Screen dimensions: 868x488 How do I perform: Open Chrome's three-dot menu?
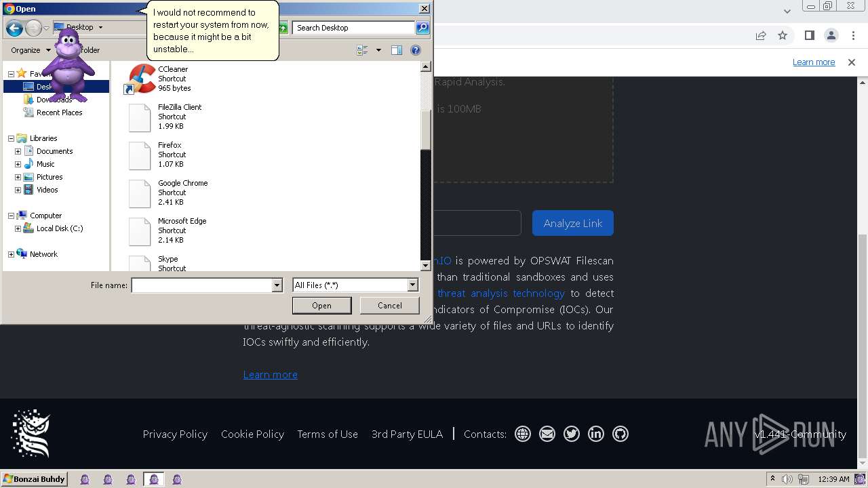click(853, 35)
